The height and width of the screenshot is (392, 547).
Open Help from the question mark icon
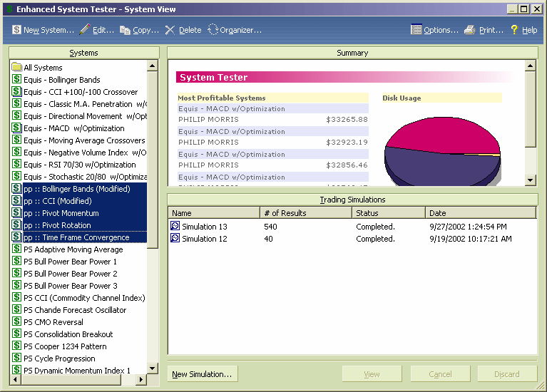(x=513, y=30)
